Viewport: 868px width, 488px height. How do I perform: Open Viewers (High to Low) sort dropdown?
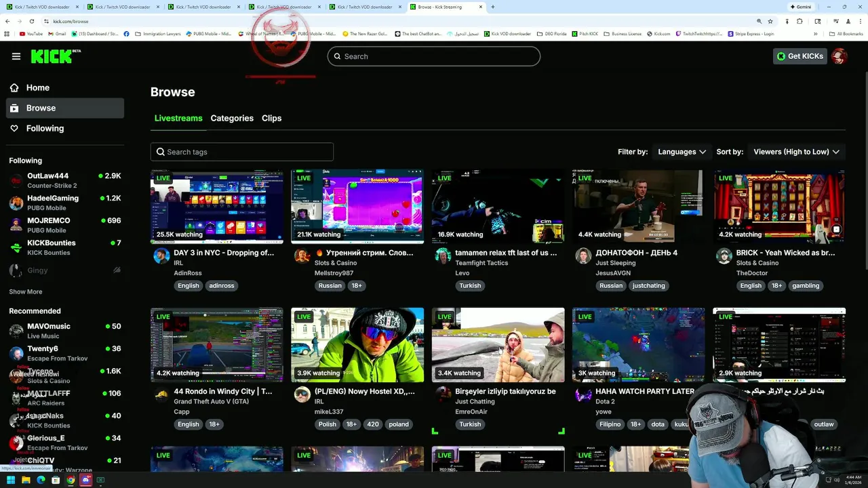796,152
